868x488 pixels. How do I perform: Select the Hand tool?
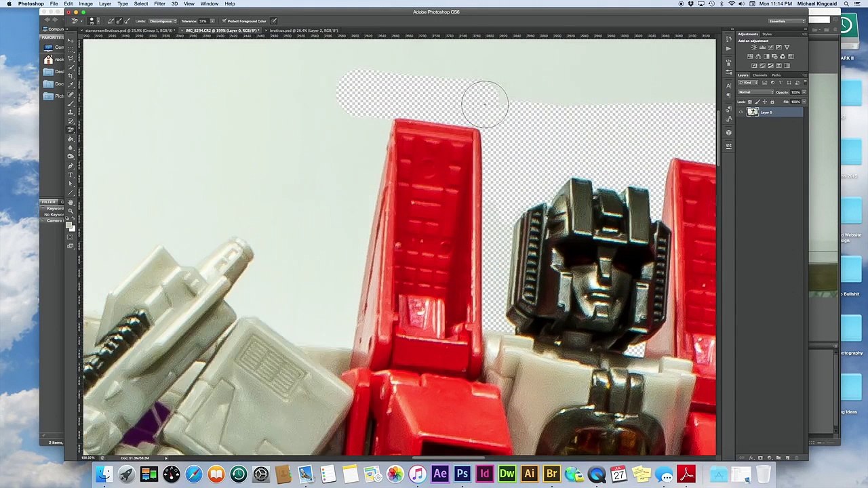coord(71,202)
